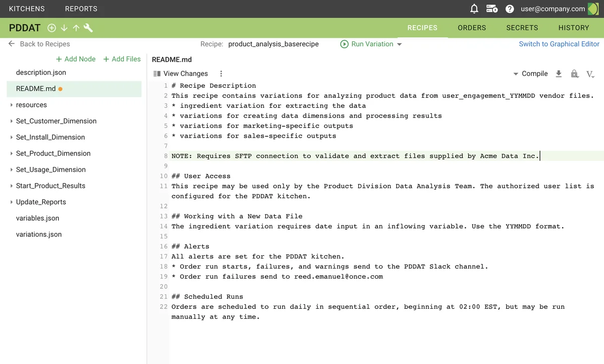Screen dimensions: 604x364
Task: Open kitchen settings with the wrench icon
Action: point(88,28)
